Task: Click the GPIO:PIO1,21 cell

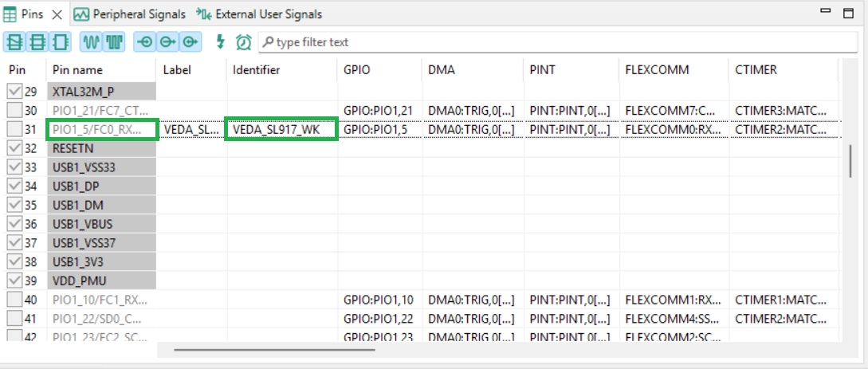Action: click(379, 110)
